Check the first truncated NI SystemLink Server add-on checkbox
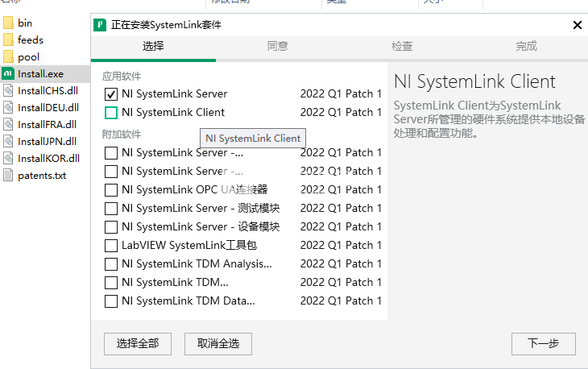588x369 pixels. (x=111, y=153)
